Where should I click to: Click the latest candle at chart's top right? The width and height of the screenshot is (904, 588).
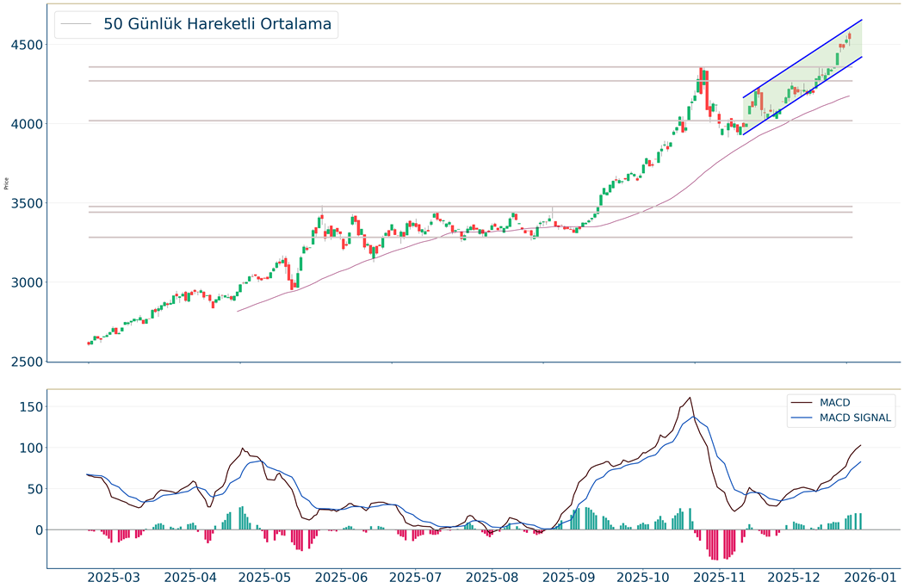(x=849, y=36)
